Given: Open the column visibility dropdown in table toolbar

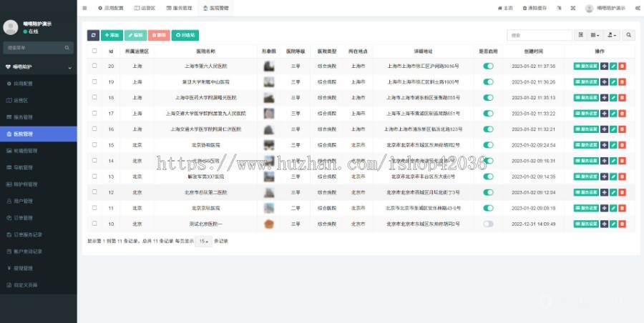Looking at the screenshot, I should 595,35.
